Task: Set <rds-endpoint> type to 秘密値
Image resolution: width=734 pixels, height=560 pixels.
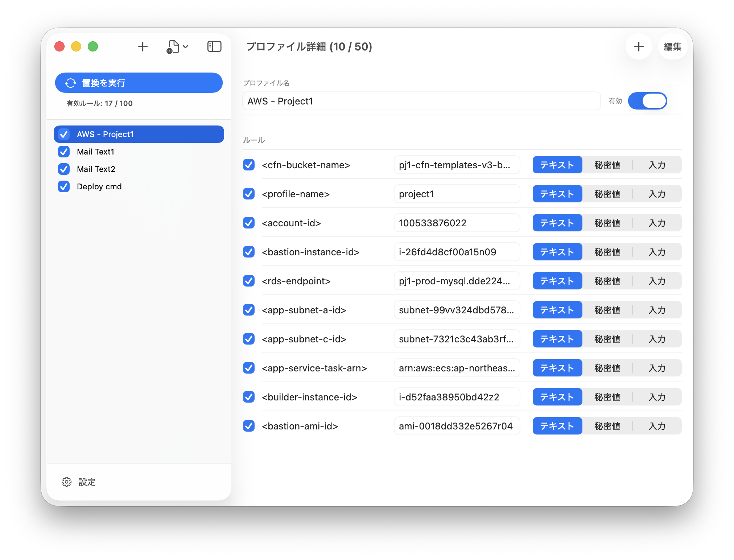Action: pyautogui.click(x=607, y=281)
